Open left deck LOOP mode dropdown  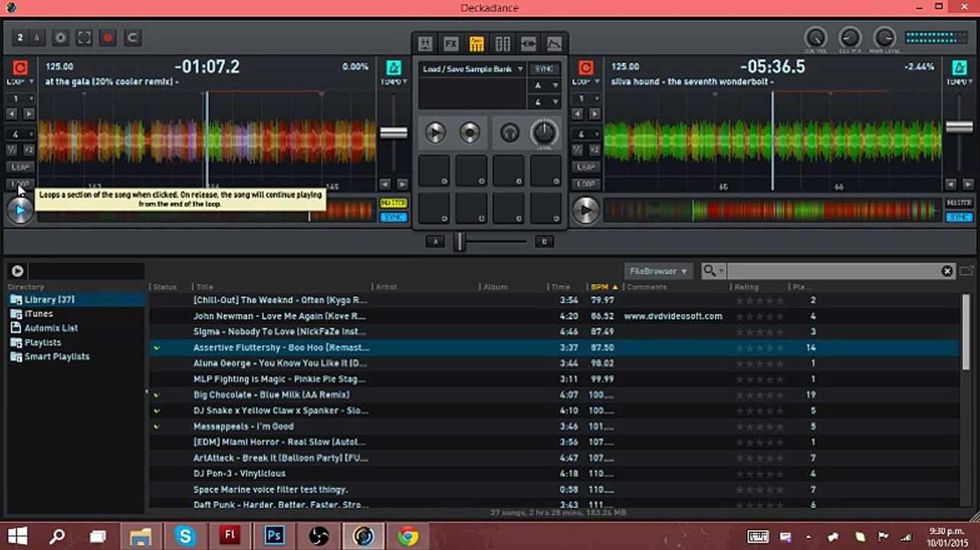(20, 82)
